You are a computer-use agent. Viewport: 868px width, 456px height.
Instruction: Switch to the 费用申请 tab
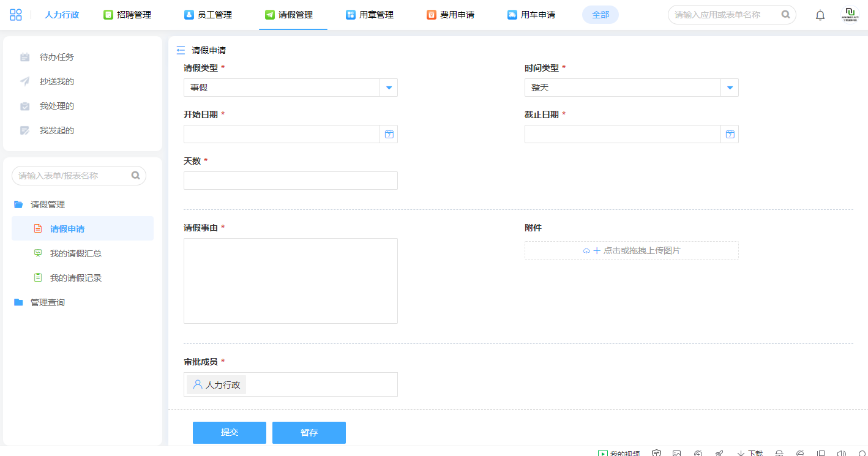coord(451,15)
